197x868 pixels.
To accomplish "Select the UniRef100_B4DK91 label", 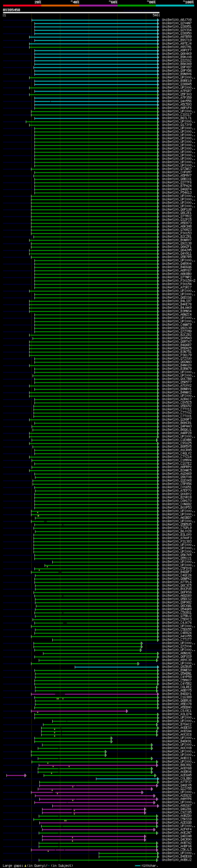I will click(x=176, y=741).
